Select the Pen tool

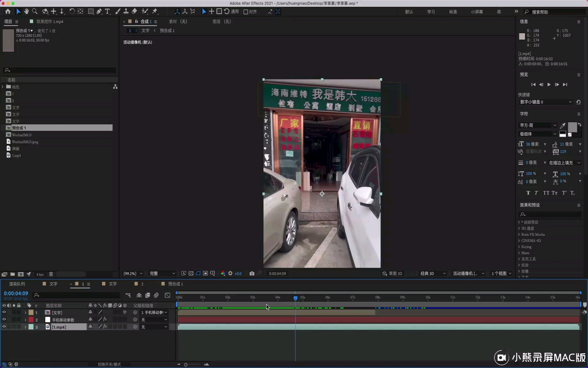coord(99,12)
